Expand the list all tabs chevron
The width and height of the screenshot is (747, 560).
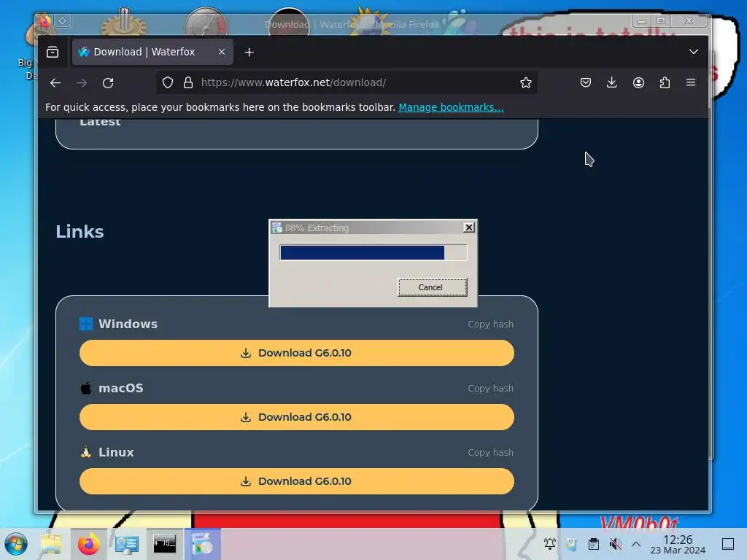click(694, 52)
